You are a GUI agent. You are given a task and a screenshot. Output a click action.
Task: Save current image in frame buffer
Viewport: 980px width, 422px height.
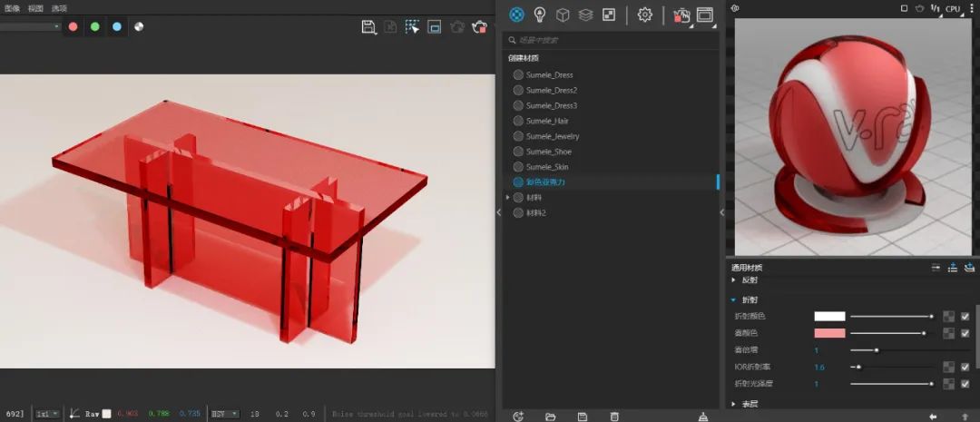368,27
